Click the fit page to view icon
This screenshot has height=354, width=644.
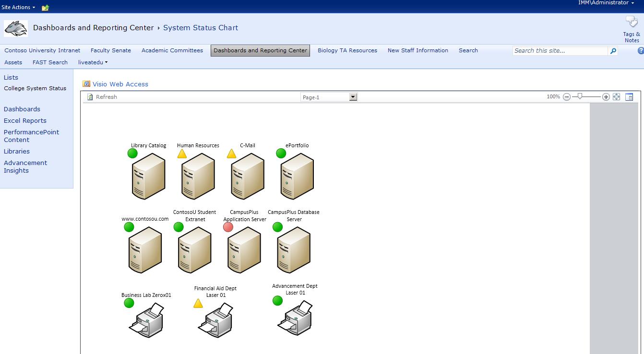(617, 97)
